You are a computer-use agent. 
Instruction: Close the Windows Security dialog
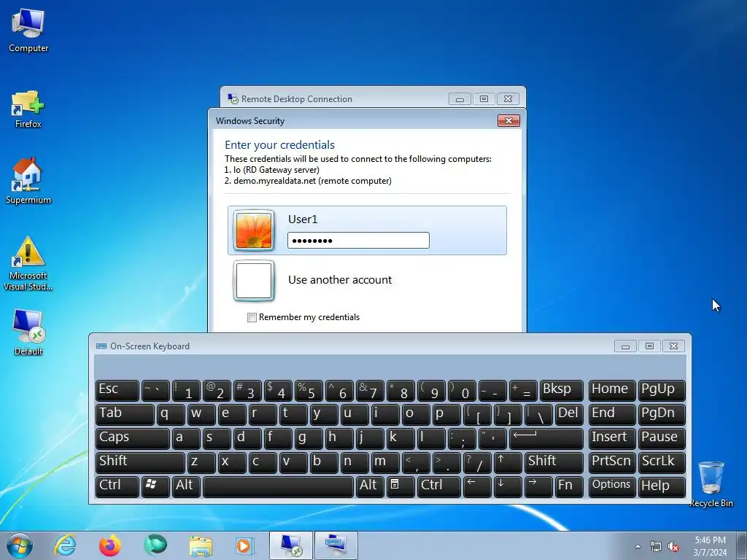point(508,120)
